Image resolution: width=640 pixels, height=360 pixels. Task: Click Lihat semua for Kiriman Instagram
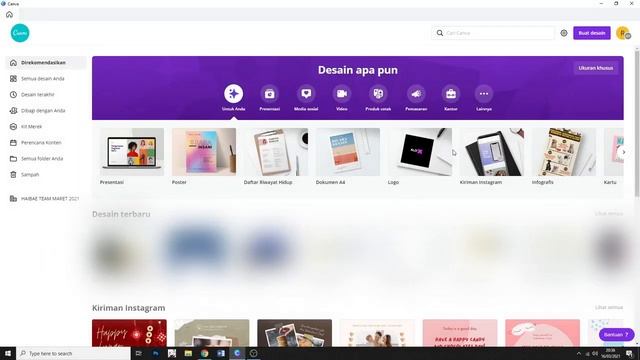(x=609, y=307)
